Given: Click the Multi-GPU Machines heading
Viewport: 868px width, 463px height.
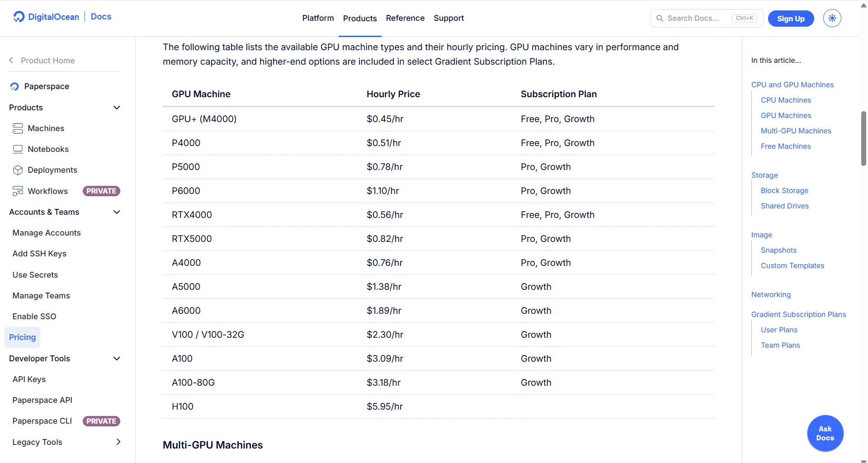Looking at the screenshot, I should [212, 445].
